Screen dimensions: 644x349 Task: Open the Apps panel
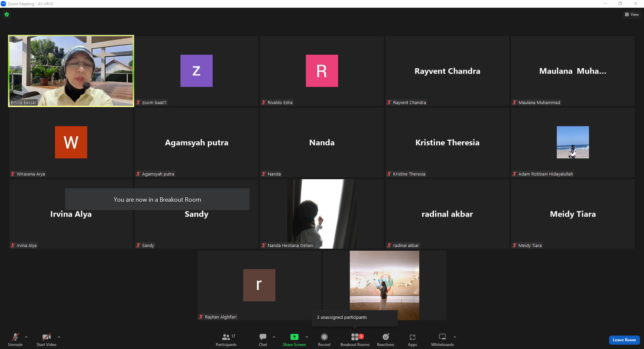pos(412,340)
